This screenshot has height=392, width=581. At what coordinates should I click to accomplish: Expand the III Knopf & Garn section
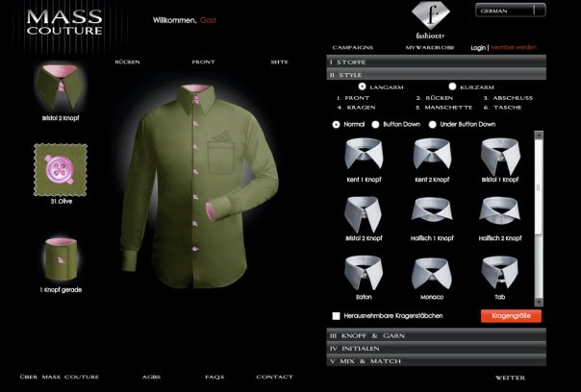437,335
